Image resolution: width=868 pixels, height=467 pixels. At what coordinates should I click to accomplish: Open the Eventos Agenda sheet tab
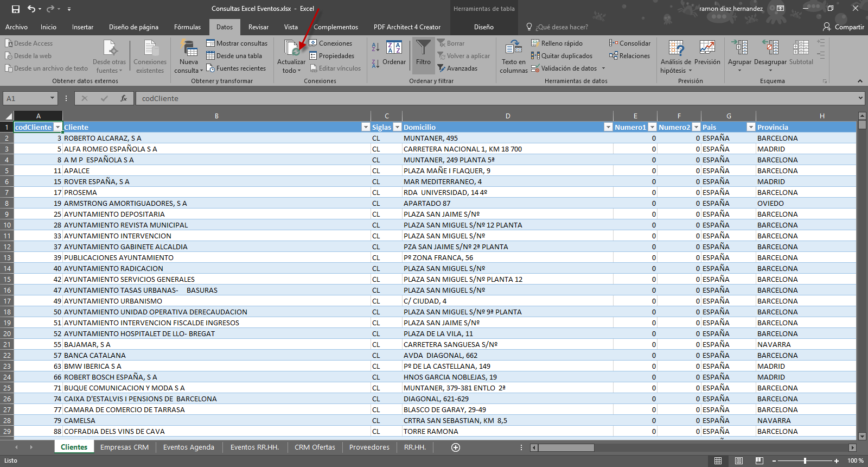(x=189, y=447)
